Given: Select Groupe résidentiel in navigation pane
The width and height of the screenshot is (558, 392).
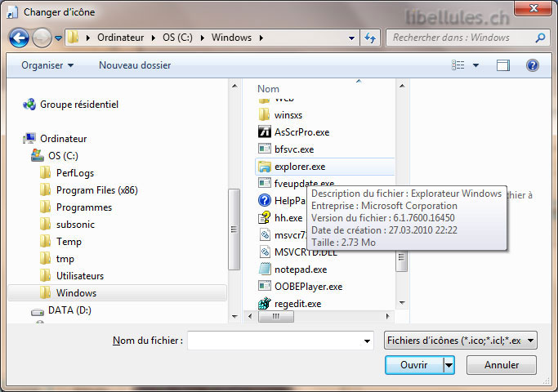Looking at the screenshot, I should point(71,105).
